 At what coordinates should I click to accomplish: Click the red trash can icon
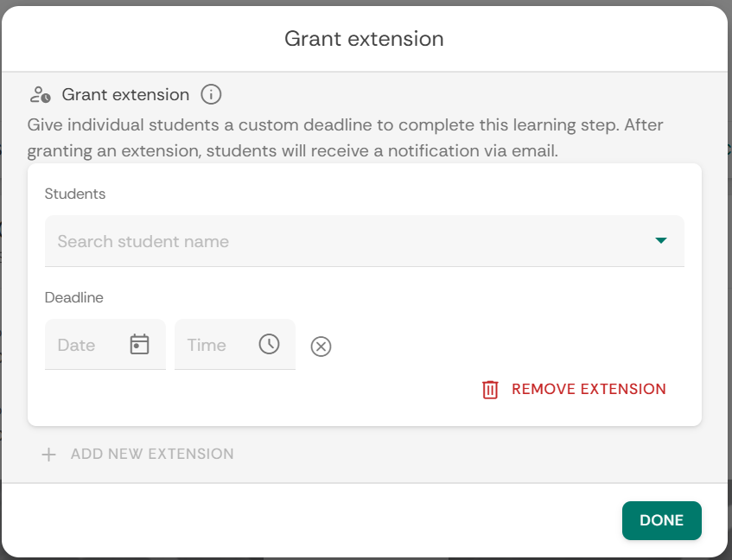490,390
